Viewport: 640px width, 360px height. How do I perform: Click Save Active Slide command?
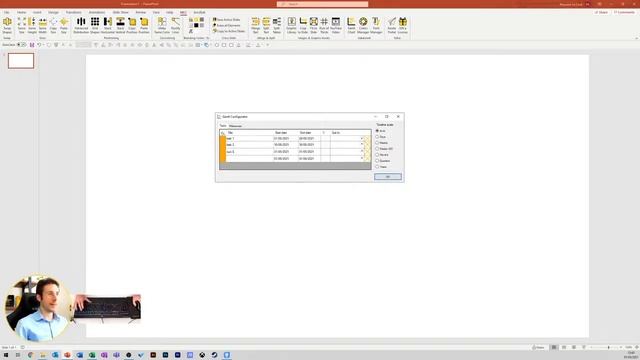coord(227,20)
